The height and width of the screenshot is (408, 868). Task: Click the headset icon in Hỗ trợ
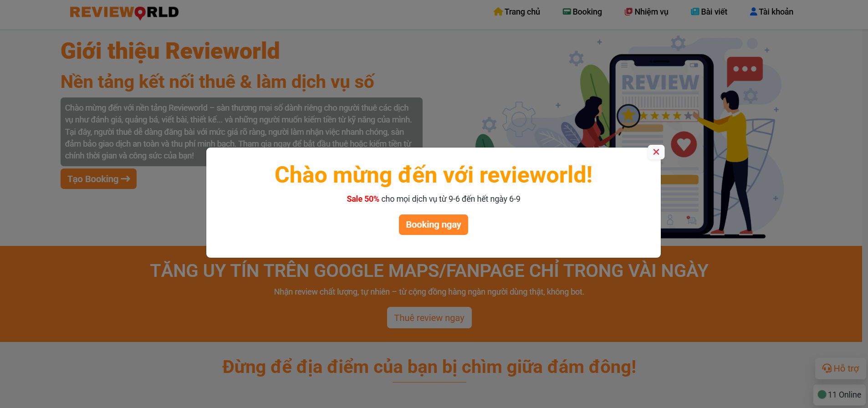[x=827, y=368]
